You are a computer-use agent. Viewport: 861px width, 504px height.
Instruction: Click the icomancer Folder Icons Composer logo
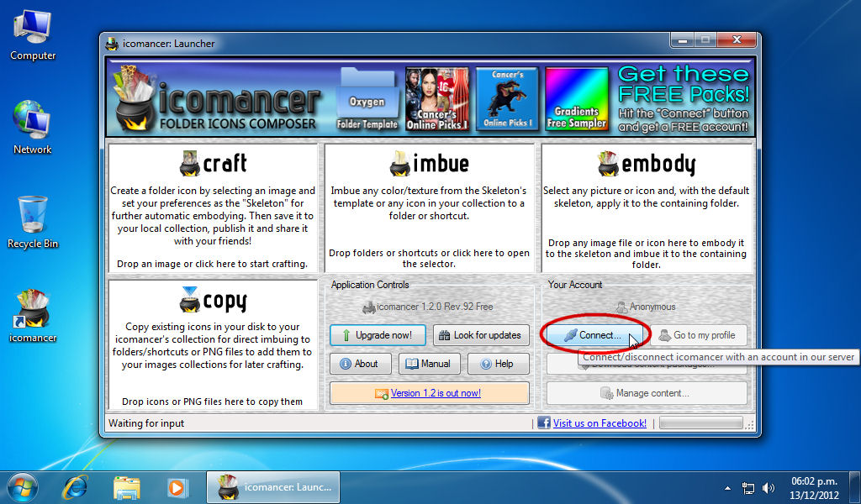point(218,99)
